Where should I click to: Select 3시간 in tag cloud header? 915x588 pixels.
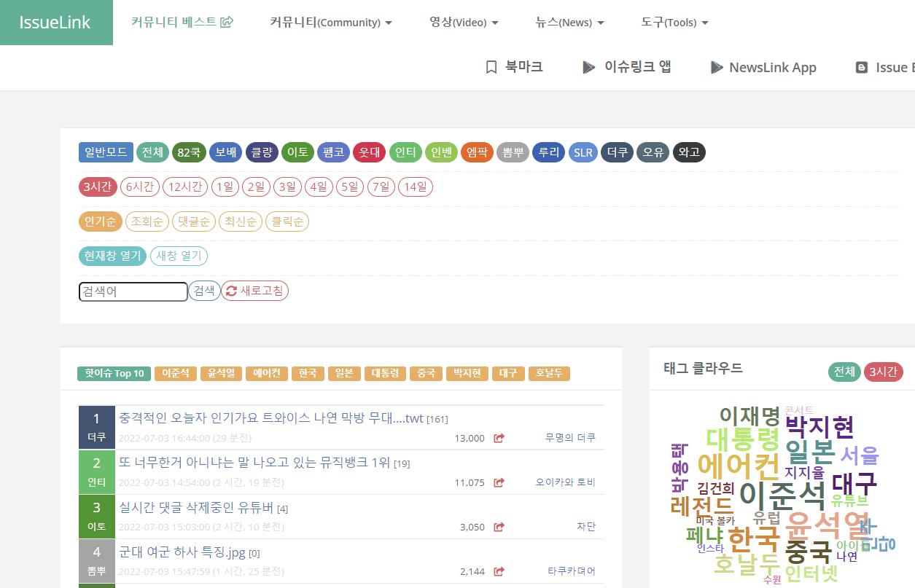tap(884, 372)
